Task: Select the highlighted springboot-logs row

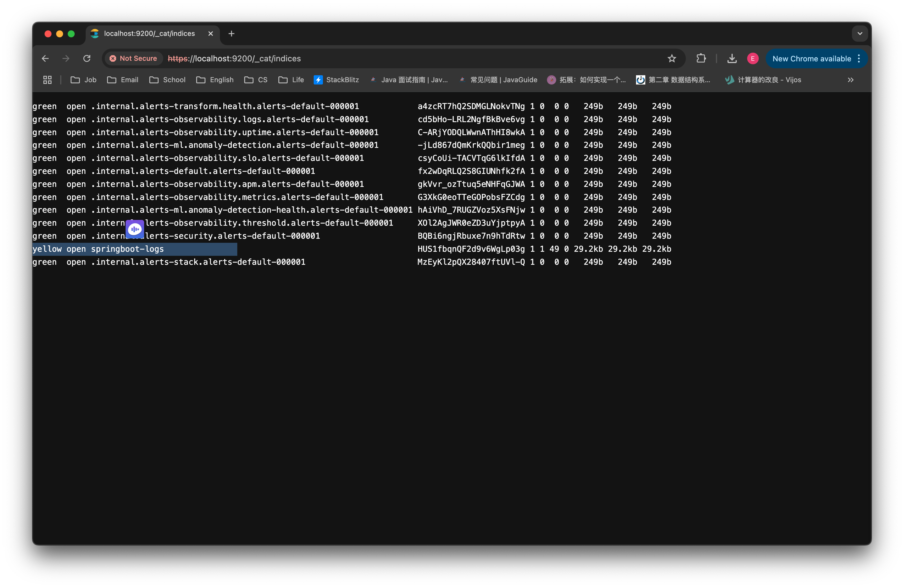Action: tap(135, 249)
